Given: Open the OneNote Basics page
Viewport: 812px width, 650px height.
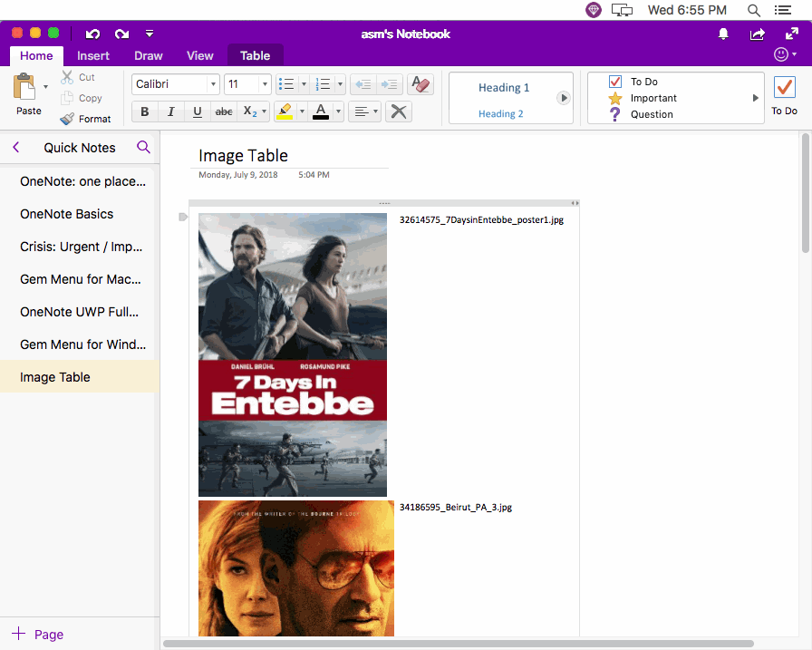Looking at the screenshot, I should [78, 214].
